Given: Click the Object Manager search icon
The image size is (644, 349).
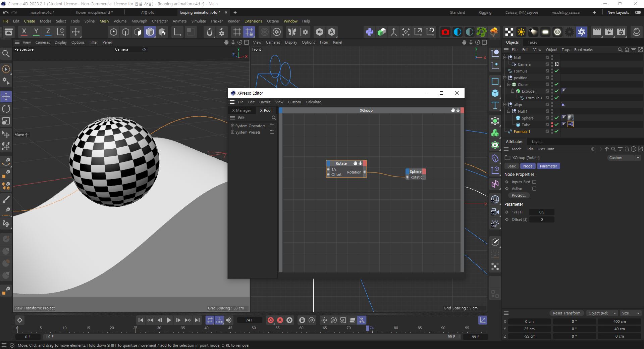Looking at the screenshot, I should (x=620, y=50).
